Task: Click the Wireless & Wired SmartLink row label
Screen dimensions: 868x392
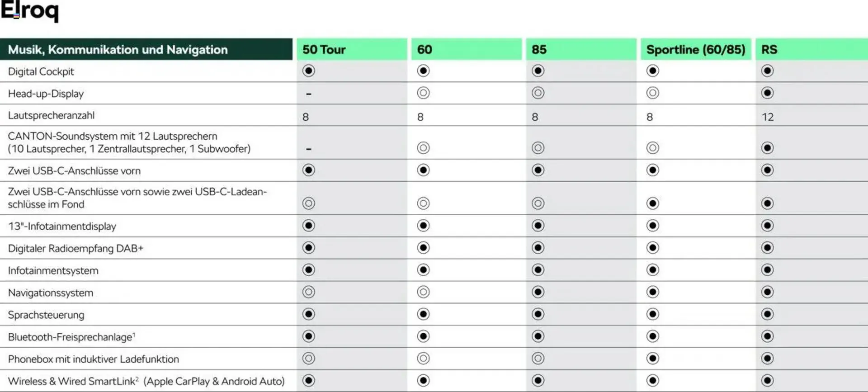Action: 146,381
